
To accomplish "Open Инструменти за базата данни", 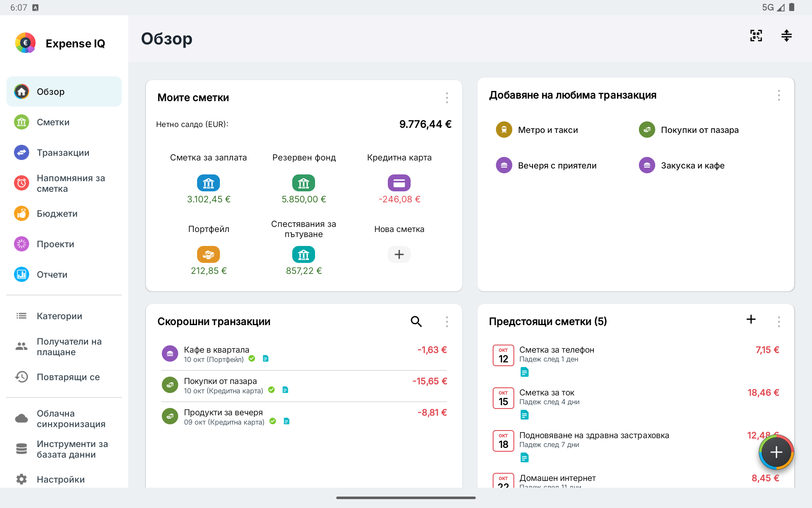I will click(x=64, y=449).
